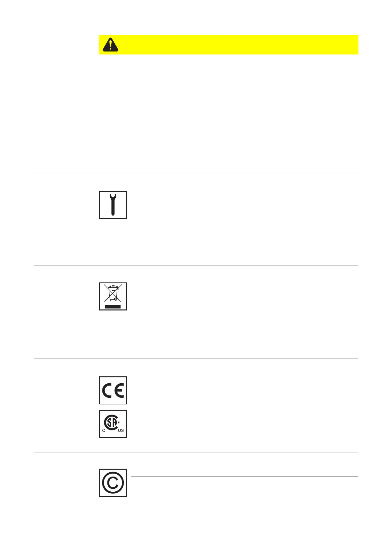This screenshot has width=392, height=555.
Task: Click the exclamation mark inside the warning triangle
Action: [x=111, y=44]
